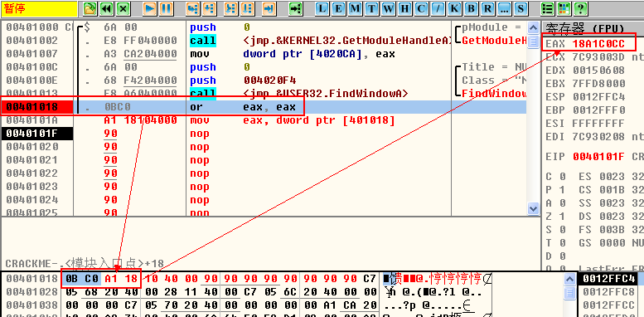Click the dump pane scrollbar thumb
The image size is (644, 317).
point(569,293)
